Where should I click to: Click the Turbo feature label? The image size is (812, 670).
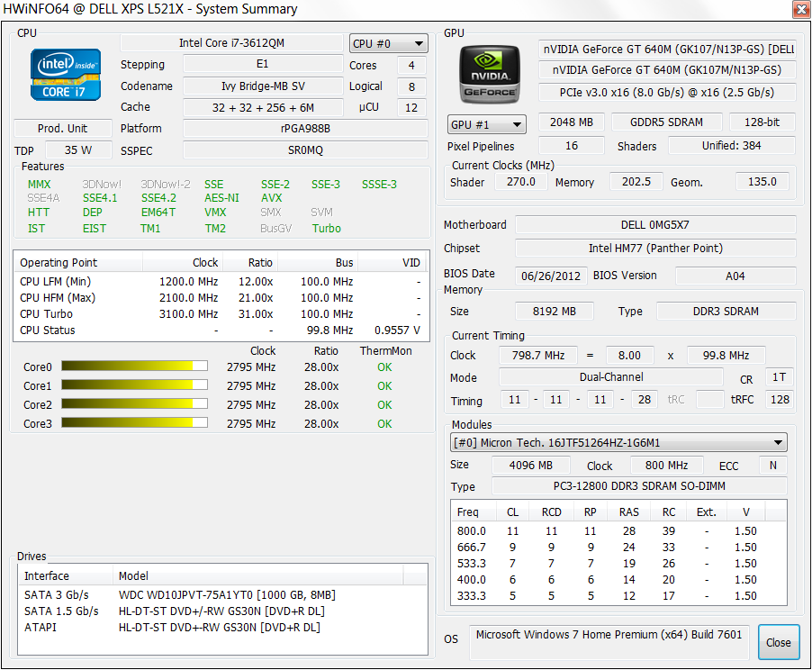pos(326,228)
